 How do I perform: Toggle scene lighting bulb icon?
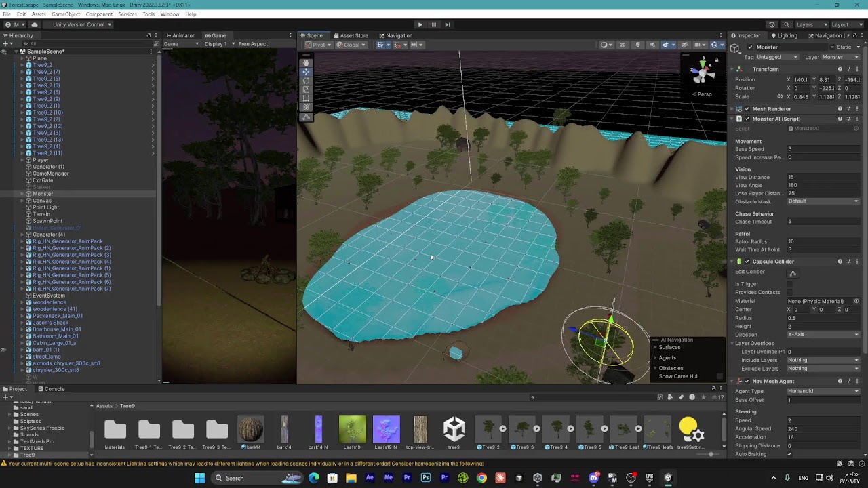point(637,45)
